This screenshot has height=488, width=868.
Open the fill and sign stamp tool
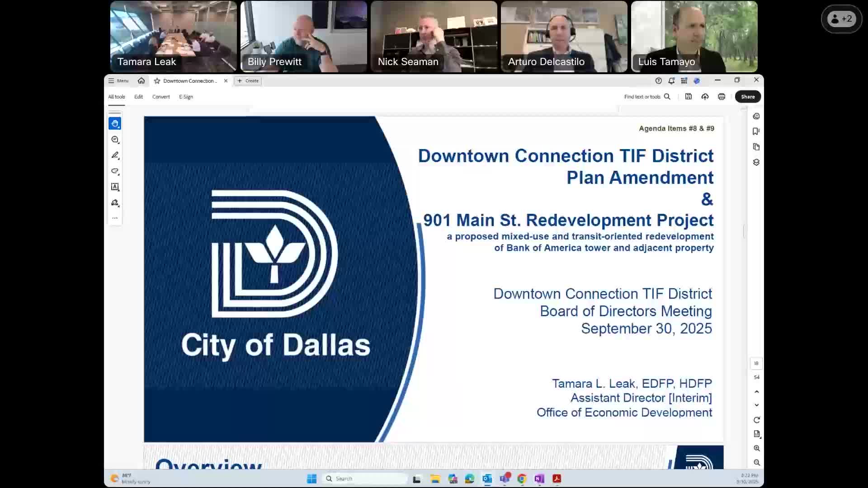tap(115, 203)
